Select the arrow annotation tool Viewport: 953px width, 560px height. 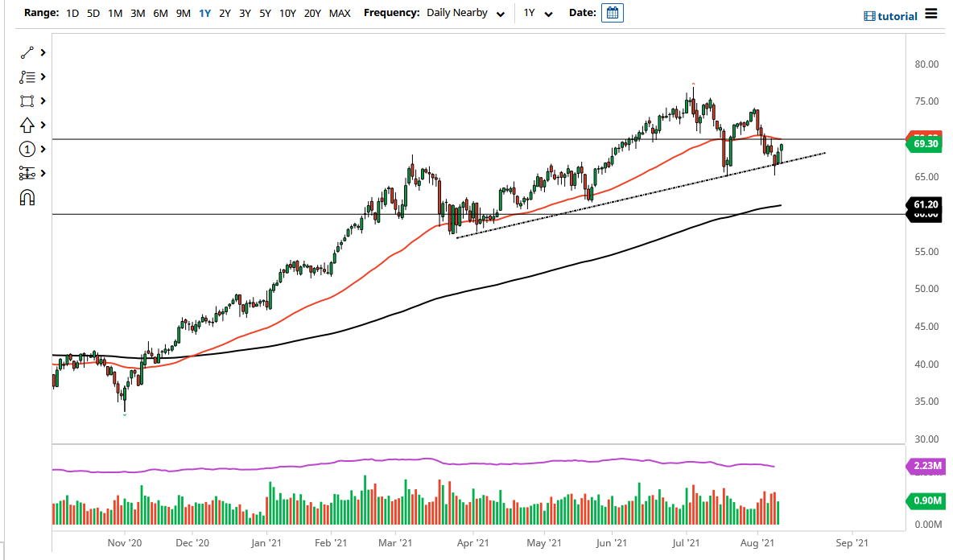[x=27, y=125]
